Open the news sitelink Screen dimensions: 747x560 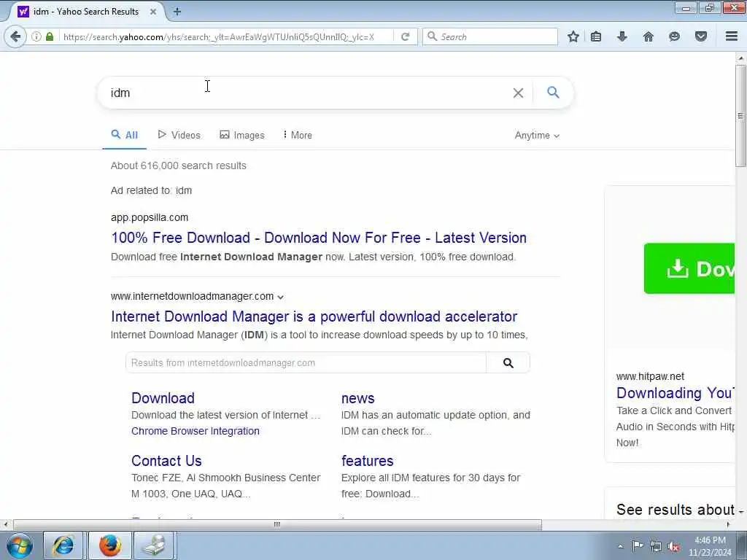[357, 399]
